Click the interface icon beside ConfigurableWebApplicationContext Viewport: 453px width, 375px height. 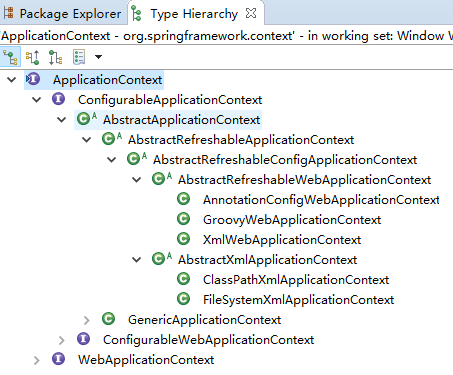pos(84,339)
